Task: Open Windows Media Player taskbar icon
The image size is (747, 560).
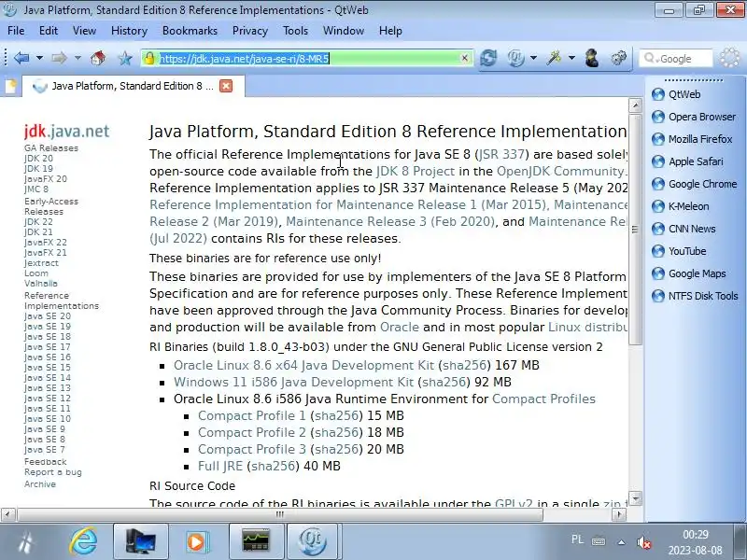Action: 196,541
